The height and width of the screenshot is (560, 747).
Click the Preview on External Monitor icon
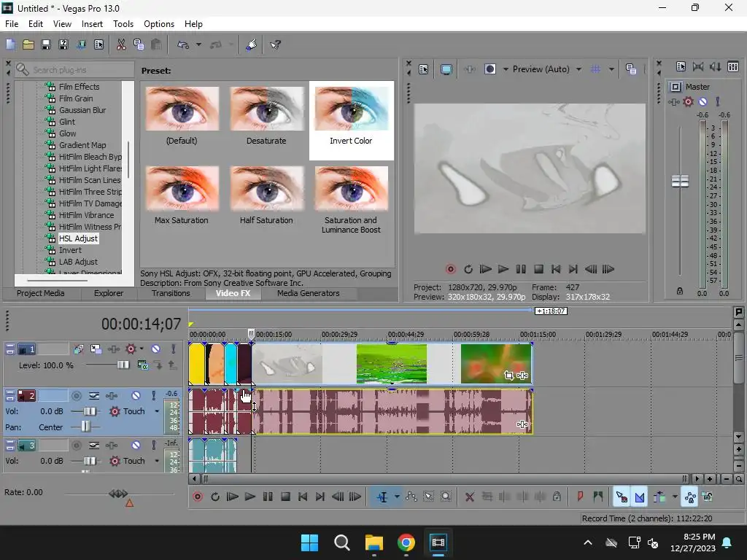446,69
